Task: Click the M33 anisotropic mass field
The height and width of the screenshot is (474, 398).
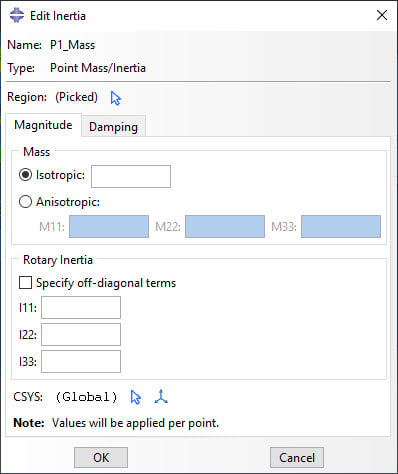Action: (341, 226)
